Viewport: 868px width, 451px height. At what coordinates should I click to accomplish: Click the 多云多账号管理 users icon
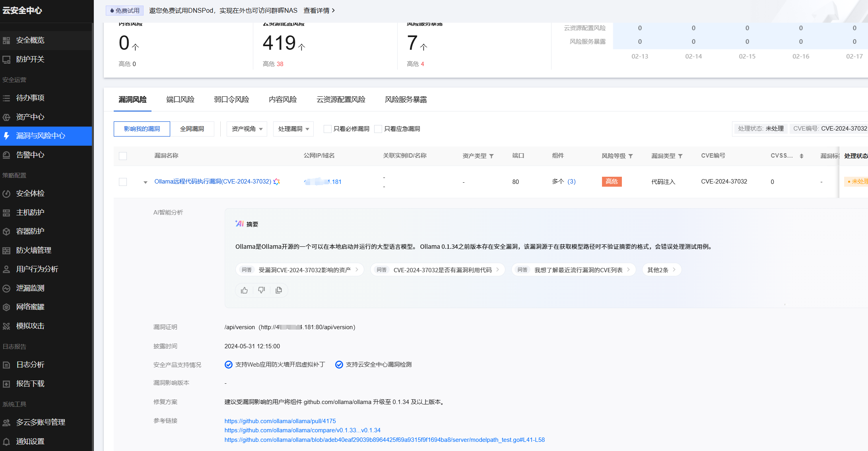[6, 422]
